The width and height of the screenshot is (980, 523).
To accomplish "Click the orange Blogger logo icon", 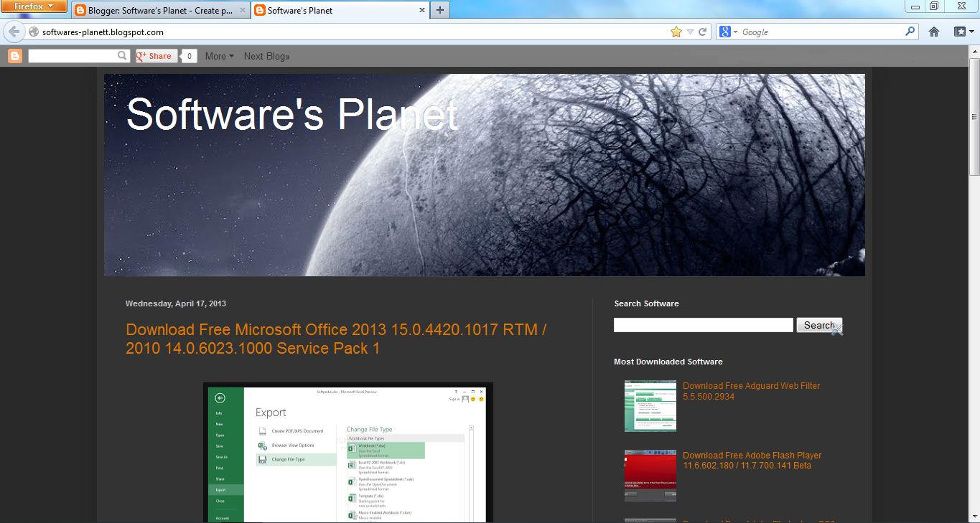I will click(x=15, y=56).
